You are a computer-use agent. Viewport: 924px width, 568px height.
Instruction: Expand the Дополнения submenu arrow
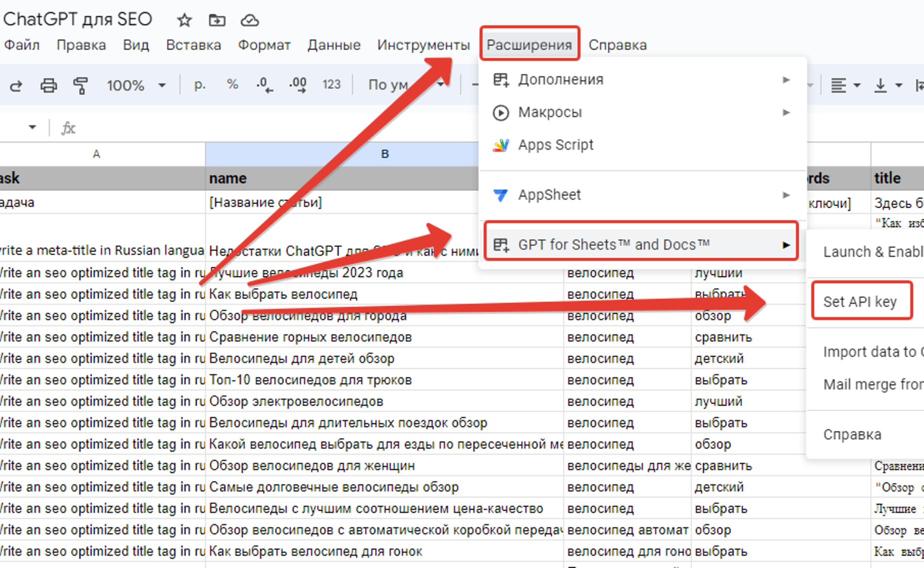click(786, 80)
